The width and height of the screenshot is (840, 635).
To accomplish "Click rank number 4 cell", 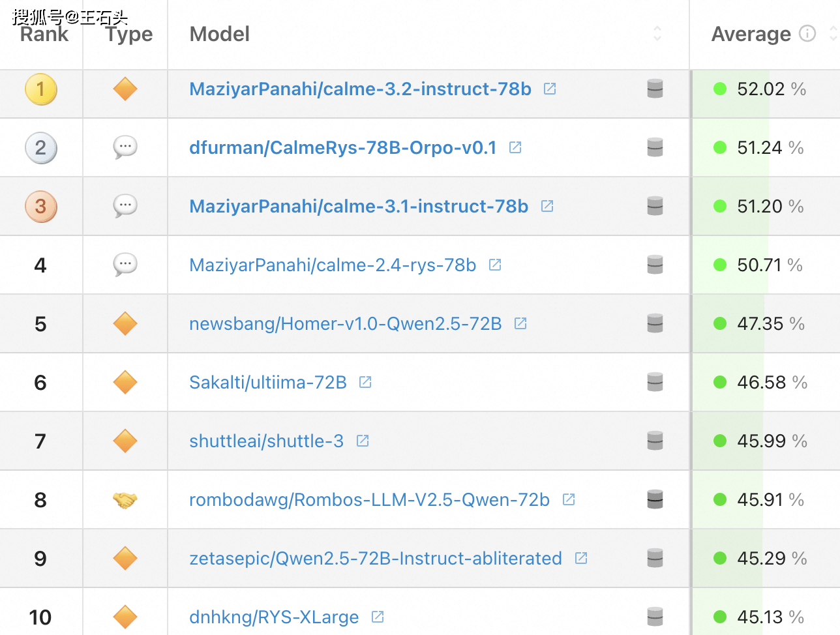I will [40, 265].
